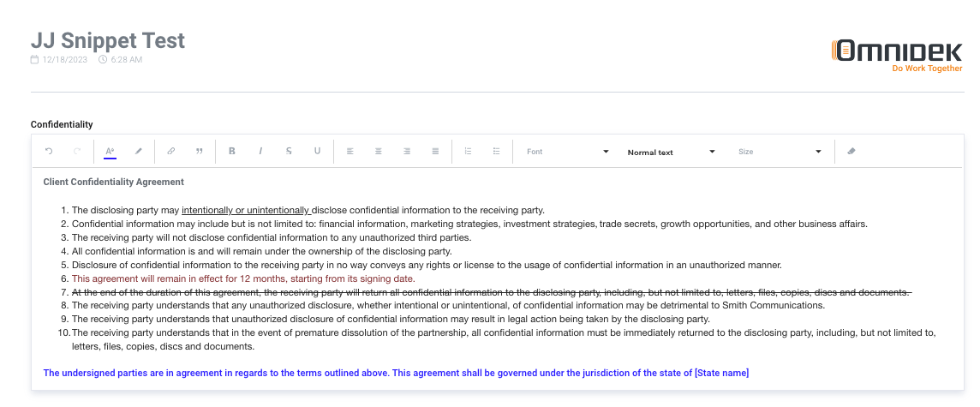Click the underlined 'intentionally or unintentionally' text

click(x=246, y=211)
